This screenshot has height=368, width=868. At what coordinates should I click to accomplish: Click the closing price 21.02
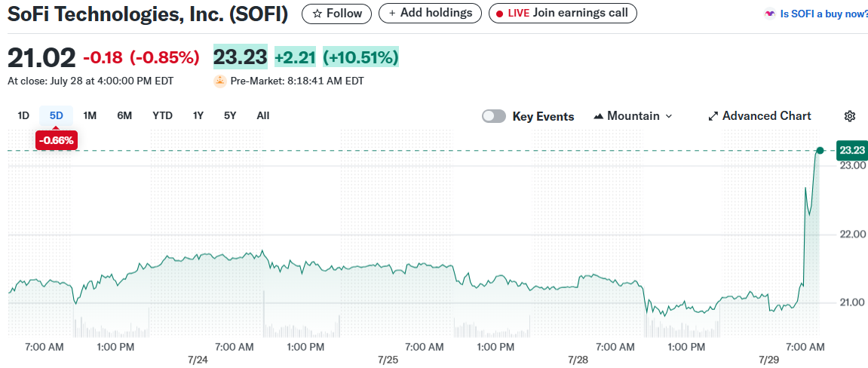(x=41, y=57)
